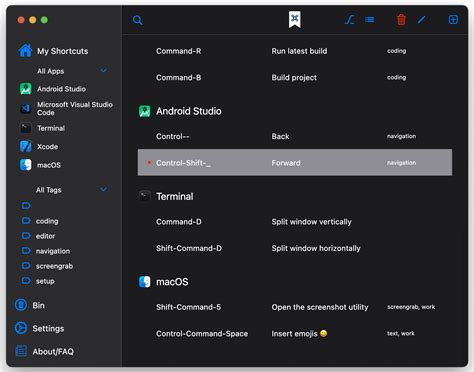
Task: Select Control-Shift-_ Forward row
Action: coord(295,162)
